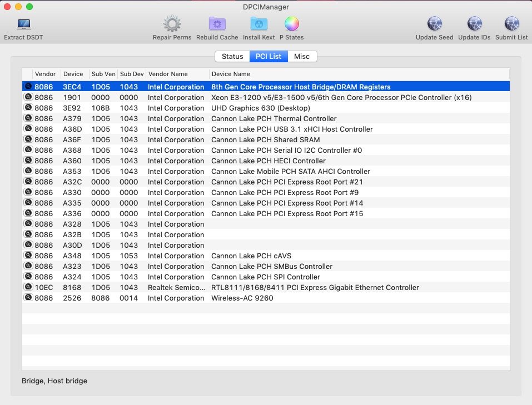The image size is (532, 405).
Task: Select 'Cannon Lake PCH Shared SRAM' text
Action: [x=265, y=139]
